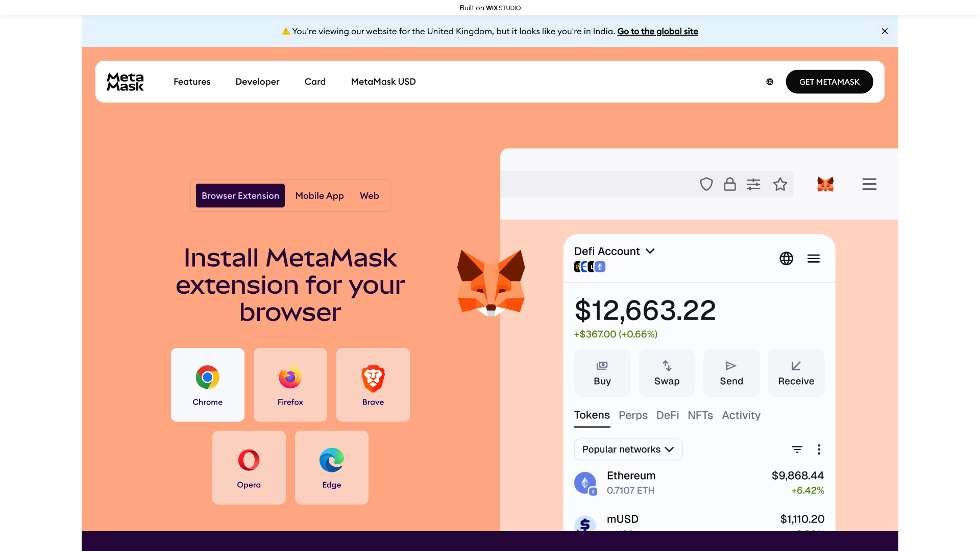Click the GET METAMASK button

[x=829, y=82]
